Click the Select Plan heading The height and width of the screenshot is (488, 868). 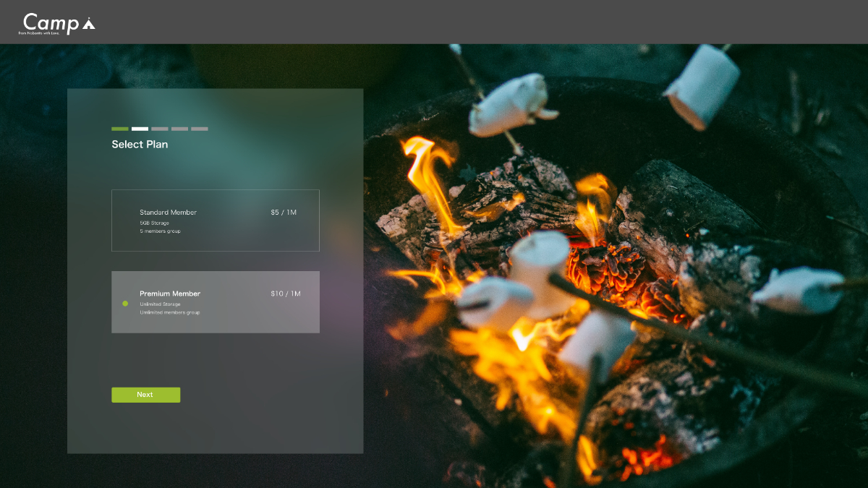140,145
